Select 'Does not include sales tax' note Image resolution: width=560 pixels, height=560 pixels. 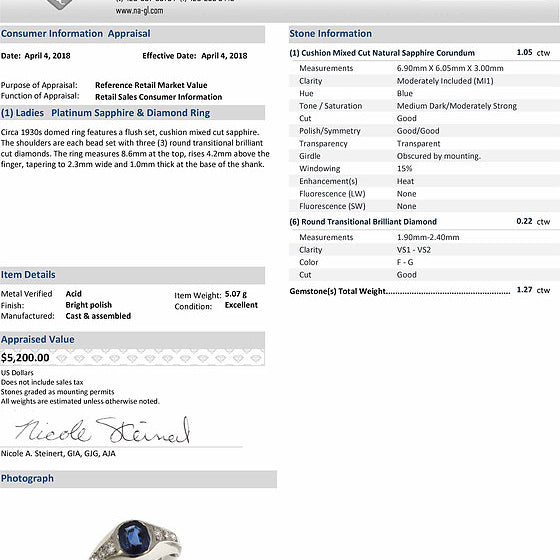42,382
